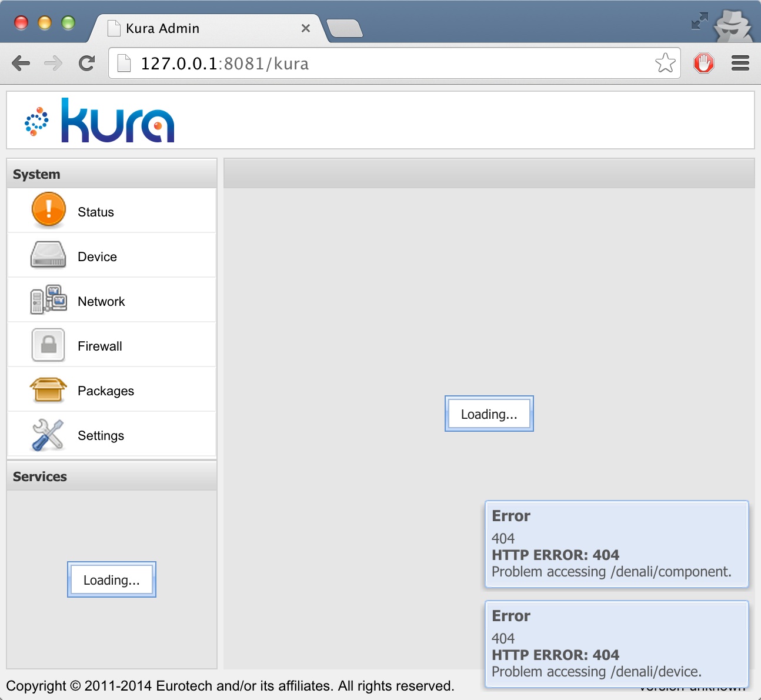This screenshot has height=700, width=761.
Task: Open the Status section label
Action: pyautogui.click(x=96, y=212)
